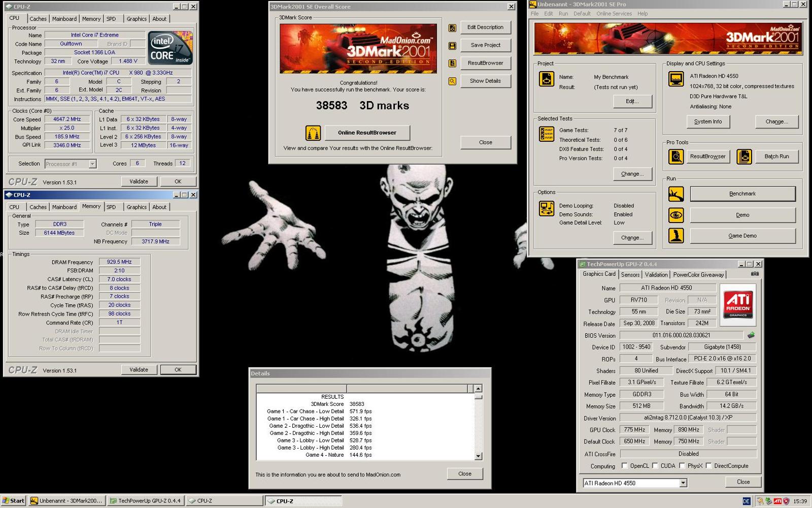Switch to Unbenannt 3DMark2001 taskbar button
Screen dimensions: 812x508
tap(67, 501)
